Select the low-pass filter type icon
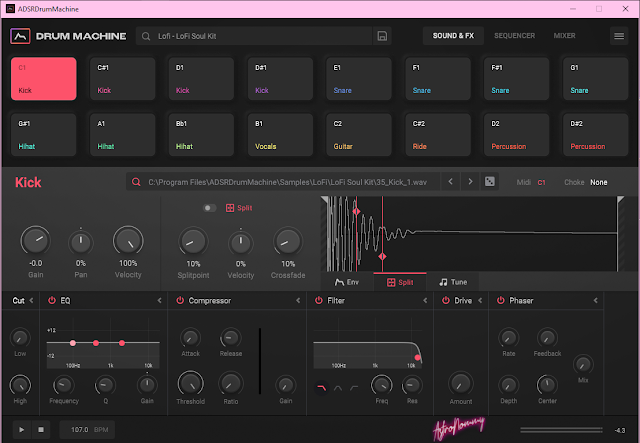This screenshot has height=443, width=640. [x=321, y=388]
